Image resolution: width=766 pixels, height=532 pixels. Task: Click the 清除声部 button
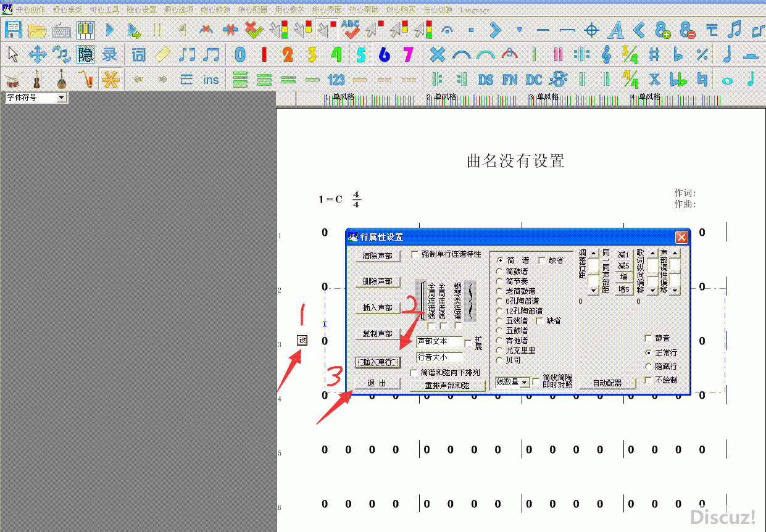click(x=377, y=256)
